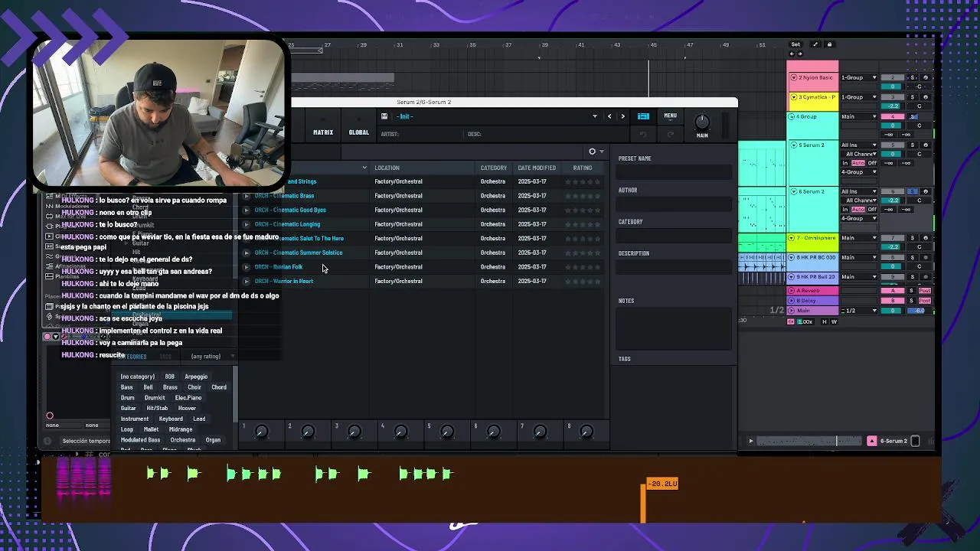The height and width of the screenshot is (551, 980).
Task: Click the Serum undo arrow
Action: click(x=643, y=135)
